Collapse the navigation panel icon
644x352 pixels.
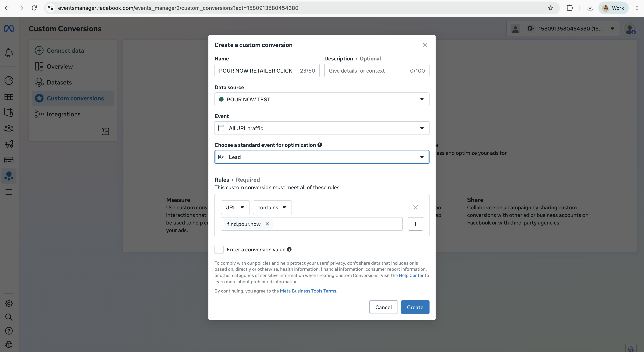105,131
